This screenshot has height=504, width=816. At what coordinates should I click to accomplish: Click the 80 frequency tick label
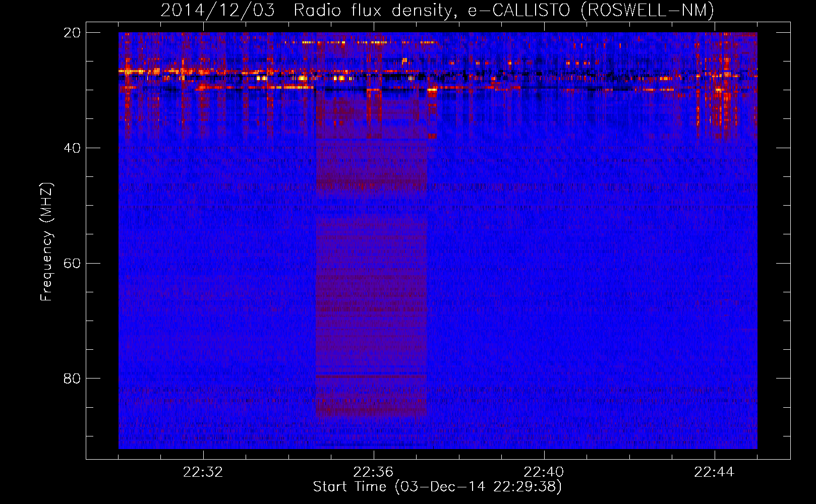72,379
